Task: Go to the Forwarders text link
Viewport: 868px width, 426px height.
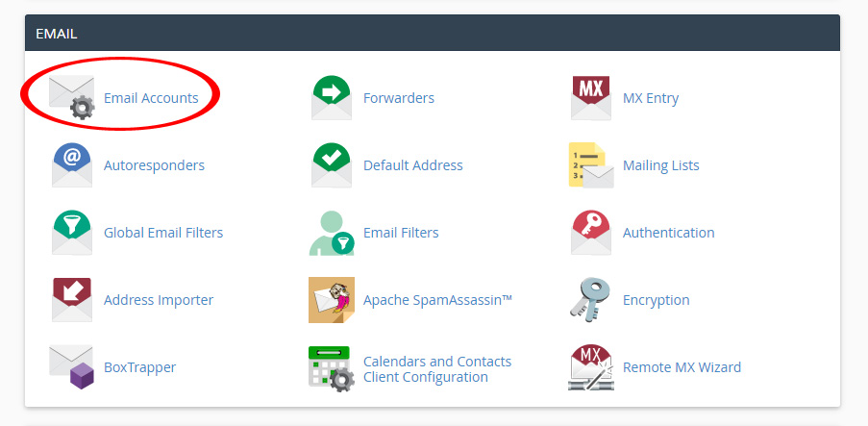Action: coord(399,98)
